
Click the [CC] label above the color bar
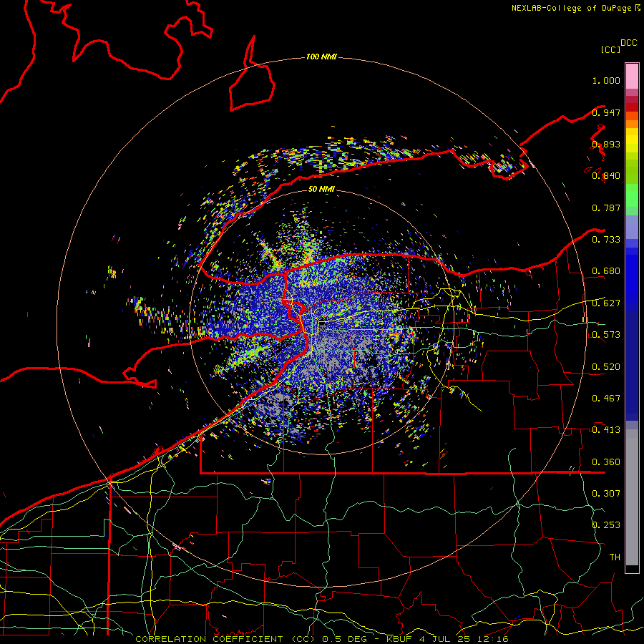pos(610,50)
